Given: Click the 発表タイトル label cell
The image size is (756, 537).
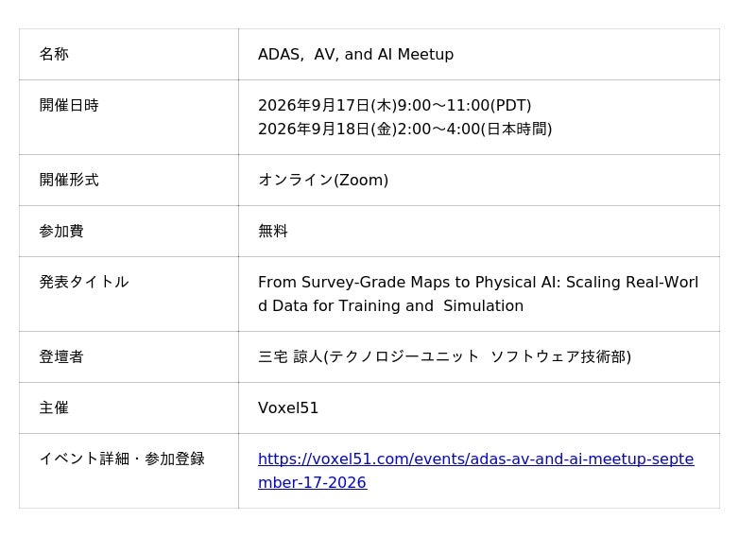Looking at the screenshot, I should coord(129,294).
